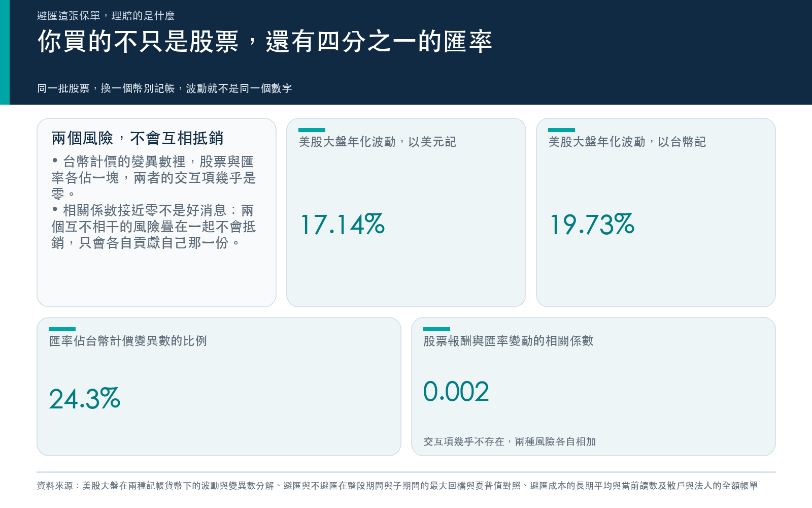Select the label 美股大盤年化波動，以美元記
This screenshot has height=508, width=812.
[378, 142]
